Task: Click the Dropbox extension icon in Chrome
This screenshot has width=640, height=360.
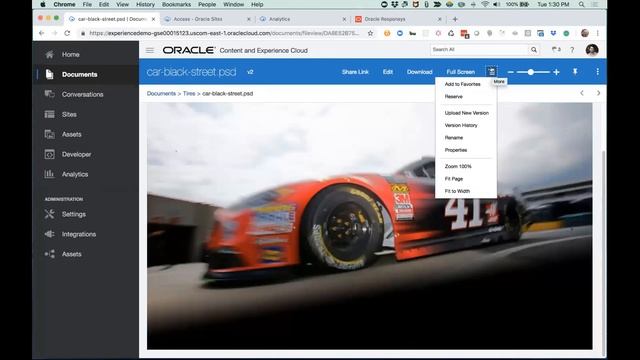Action: coord(553,33)
